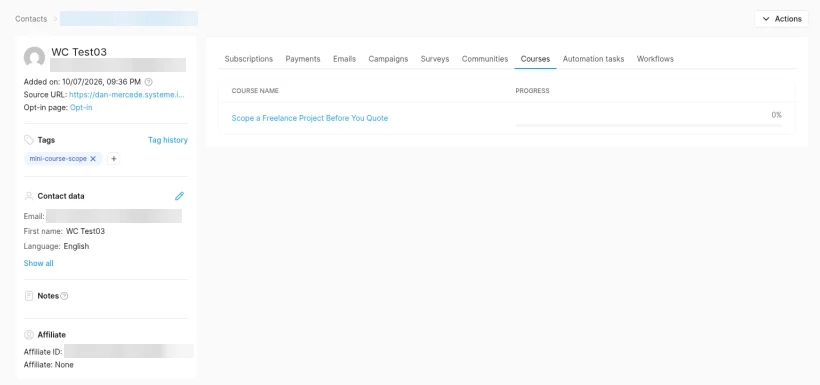
Task: Switch to the Payments tab
Action: click(x=303, y=59)
